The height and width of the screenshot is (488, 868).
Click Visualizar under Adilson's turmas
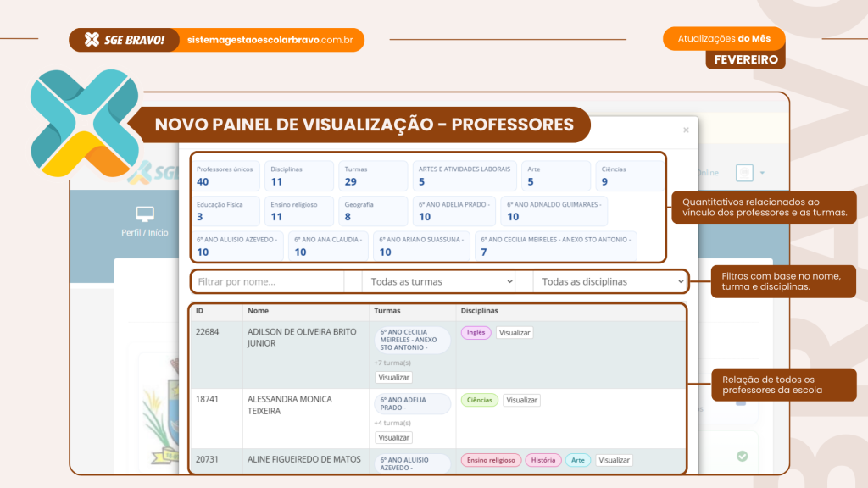click(393, 377)
